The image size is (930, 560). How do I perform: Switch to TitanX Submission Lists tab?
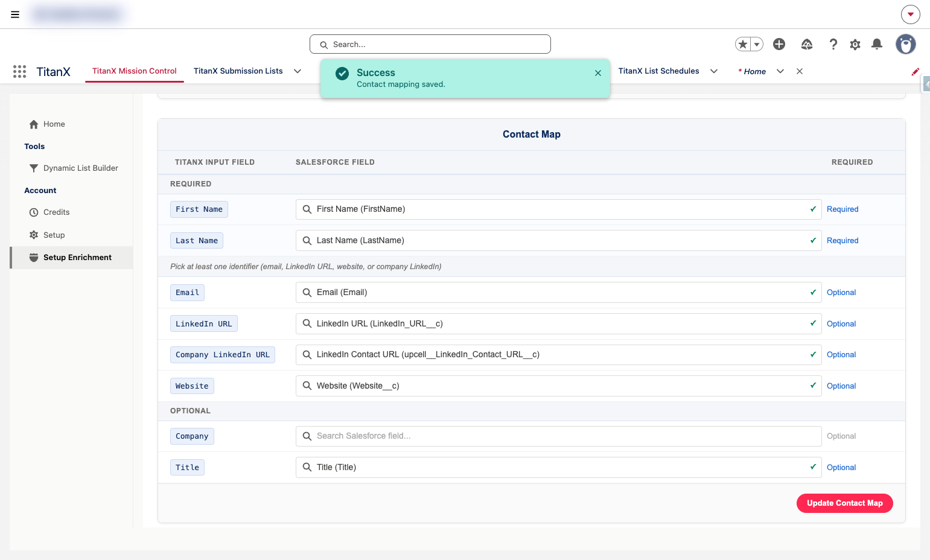(x=238, y=71)
